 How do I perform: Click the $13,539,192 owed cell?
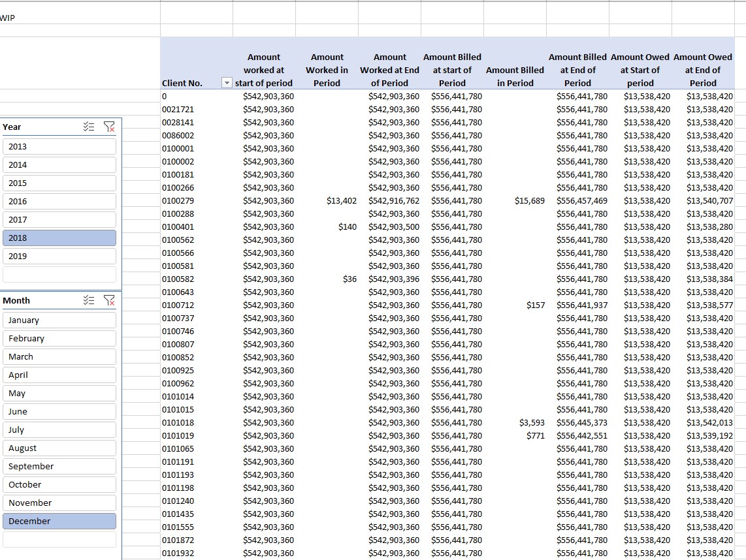703,435
